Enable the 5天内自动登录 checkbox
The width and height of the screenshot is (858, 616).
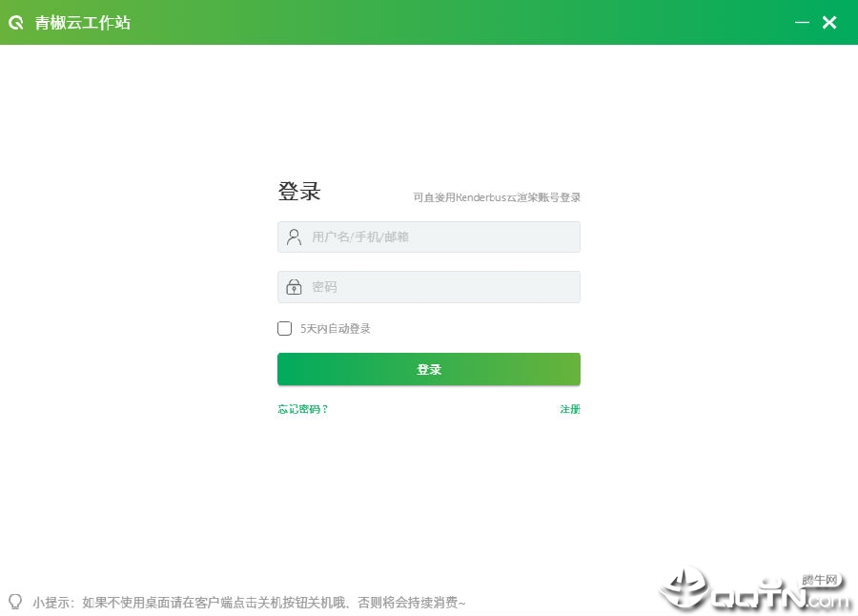284,329
